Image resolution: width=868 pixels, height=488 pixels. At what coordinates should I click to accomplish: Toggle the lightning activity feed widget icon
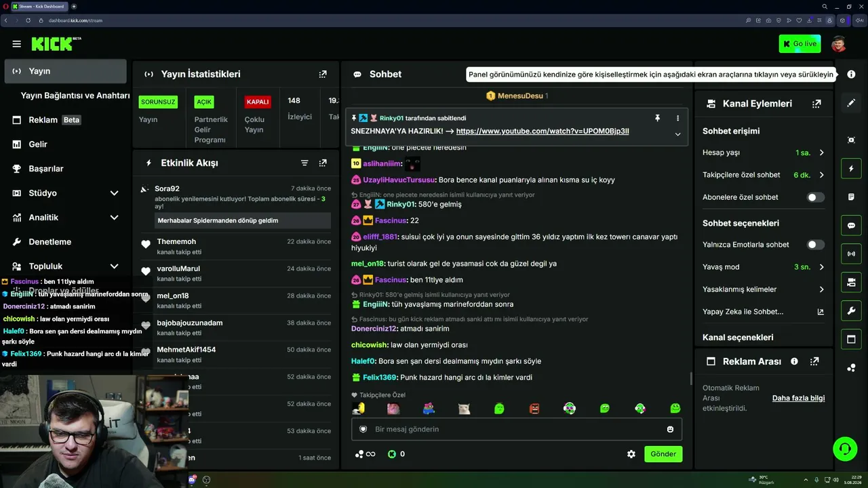[x=851, y=169]
